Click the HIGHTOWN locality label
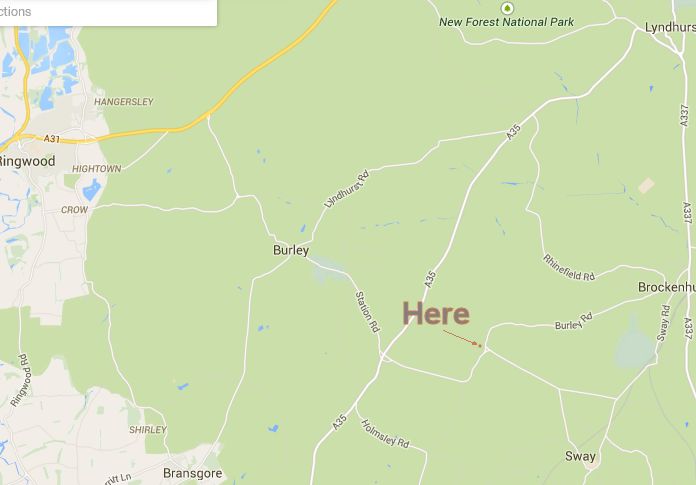This screenshot has height=485, width=696. pos(96,169)
